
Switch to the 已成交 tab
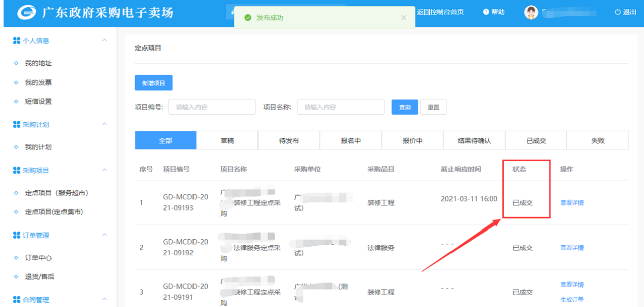tap(536, 141)
